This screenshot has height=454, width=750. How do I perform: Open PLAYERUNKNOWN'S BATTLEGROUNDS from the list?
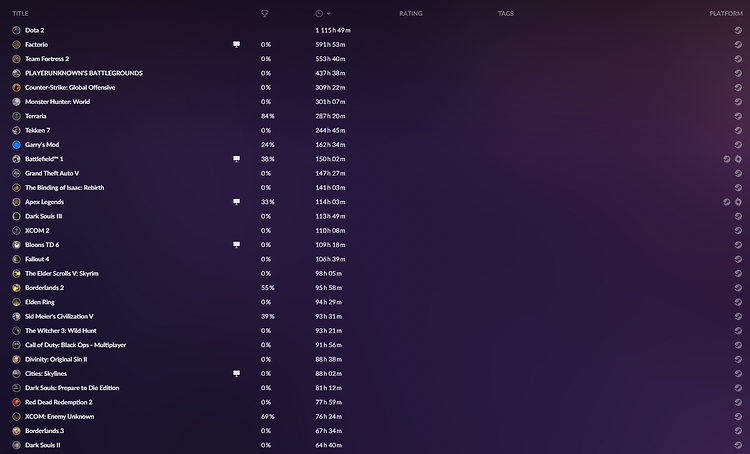(x=84, y=73)
